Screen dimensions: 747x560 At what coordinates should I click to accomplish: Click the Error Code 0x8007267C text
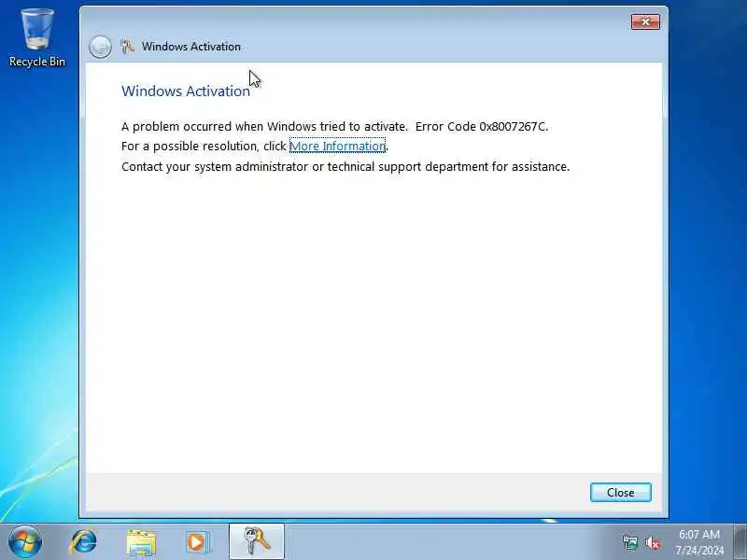point(481,127)
